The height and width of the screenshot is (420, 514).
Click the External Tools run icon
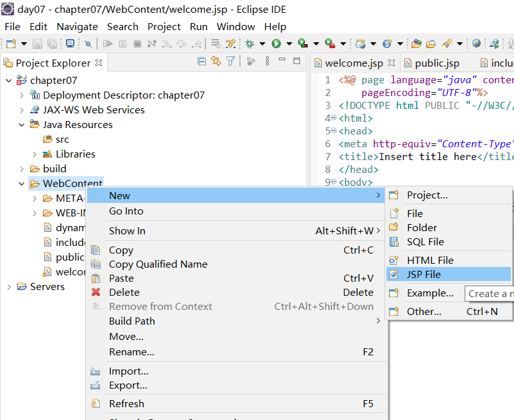click(330, 43)
